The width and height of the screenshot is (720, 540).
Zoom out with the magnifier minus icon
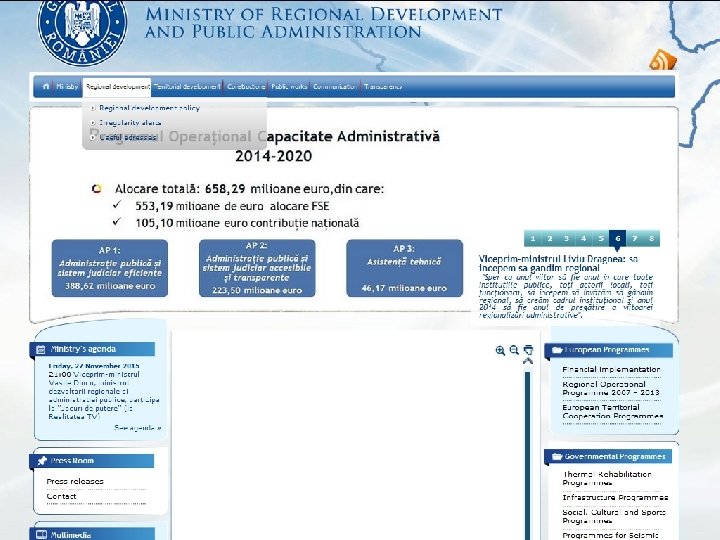[x=514, y=350]
